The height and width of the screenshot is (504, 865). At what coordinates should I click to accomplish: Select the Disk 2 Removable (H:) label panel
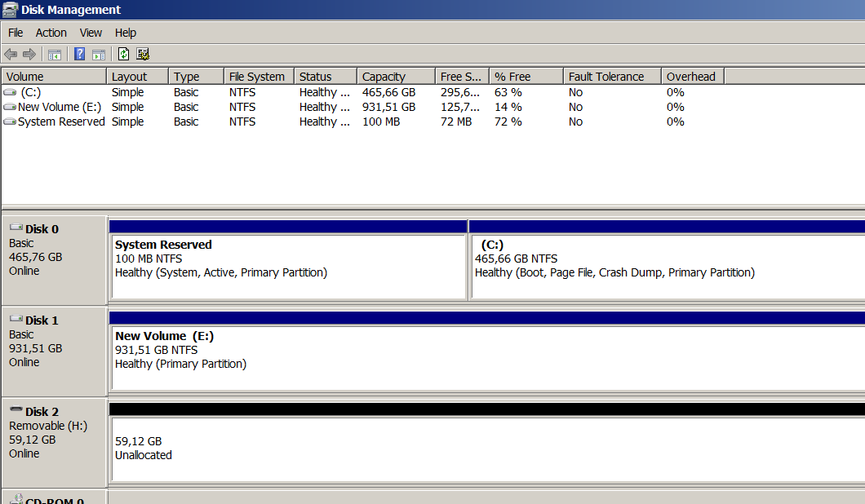click(x=54, y=443)
